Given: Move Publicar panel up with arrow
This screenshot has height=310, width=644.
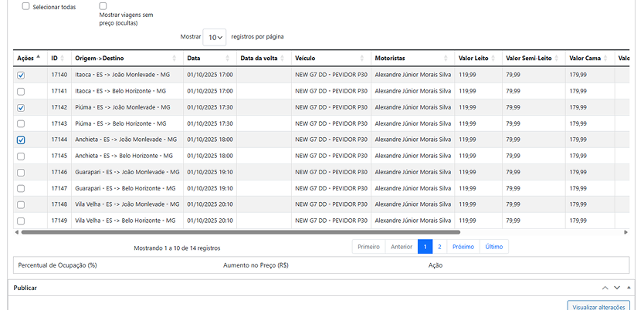Looking at the screenshot, I should tap(604, 287).
